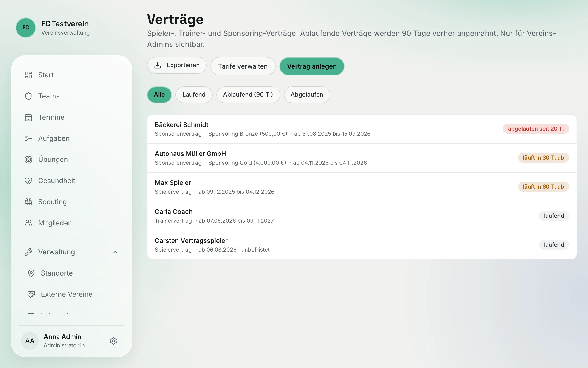
Task: Collapse the Verwaltung section chevron
Action: pos(115,252)
